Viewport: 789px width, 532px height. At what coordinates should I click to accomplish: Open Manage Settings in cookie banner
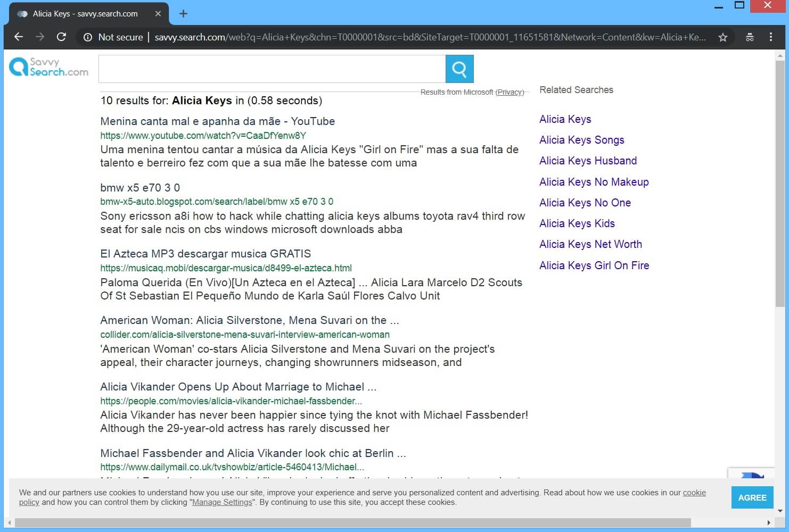pyautogui.click(x=222, y=502)
